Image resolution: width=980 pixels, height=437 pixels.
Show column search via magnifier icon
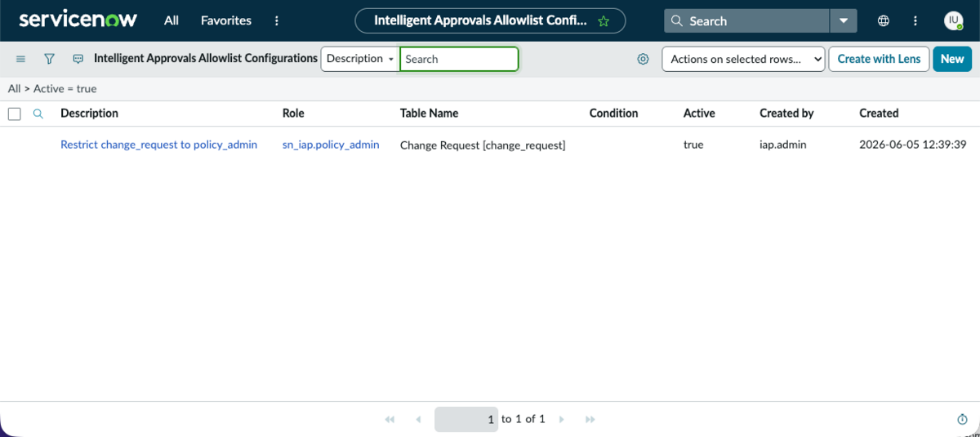[38, 114]
